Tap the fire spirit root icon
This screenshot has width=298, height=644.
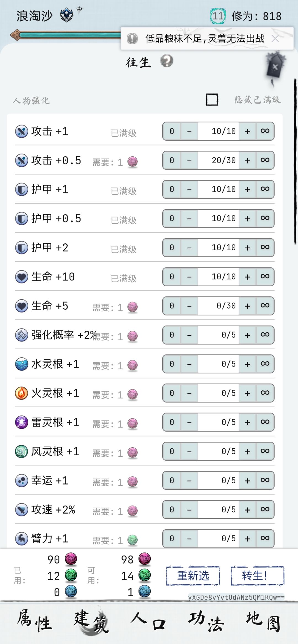pyautogui.click(x=22, y=393)
